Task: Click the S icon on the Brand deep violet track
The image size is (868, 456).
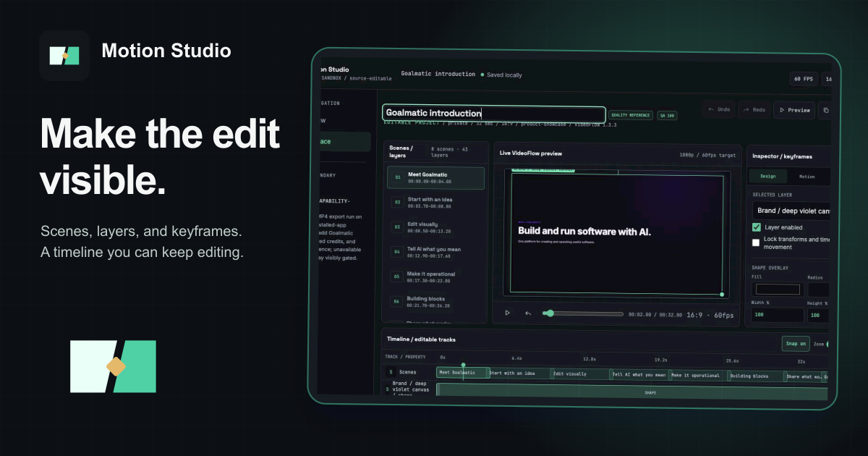Action: pos(388,389)
